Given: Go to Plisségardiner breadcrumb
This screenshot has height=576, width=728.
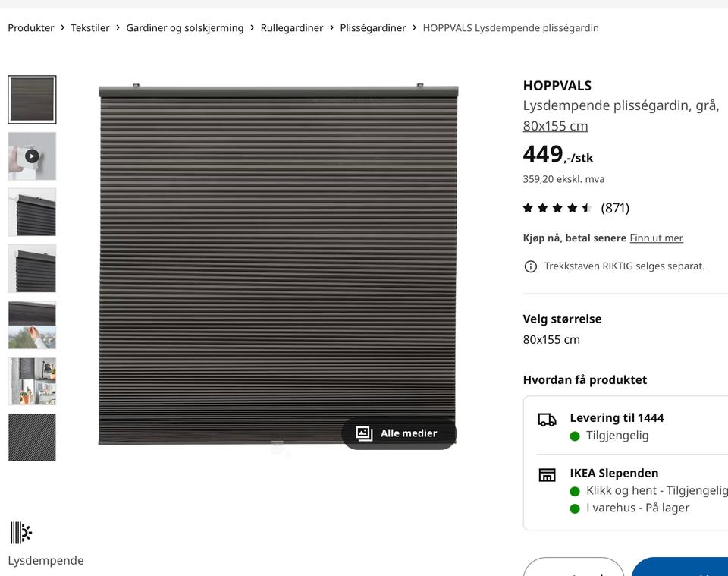Looking at the screenshot, I should (x=373, y=28).
